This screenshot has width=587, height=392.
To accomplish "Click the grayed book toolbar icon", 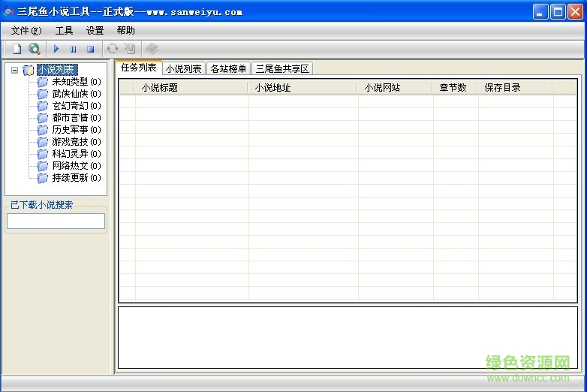I will click(152, 49).
